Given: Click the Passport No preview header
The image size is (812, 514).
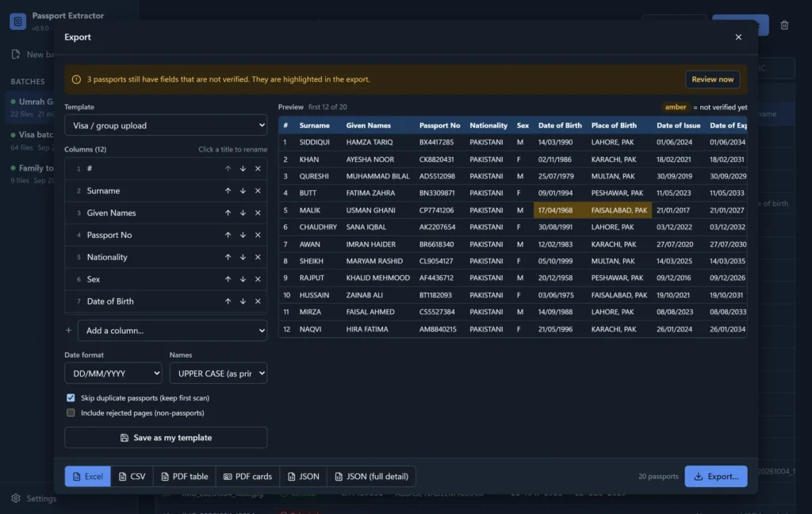Looking at the screenshot, I should coord(439,125).
